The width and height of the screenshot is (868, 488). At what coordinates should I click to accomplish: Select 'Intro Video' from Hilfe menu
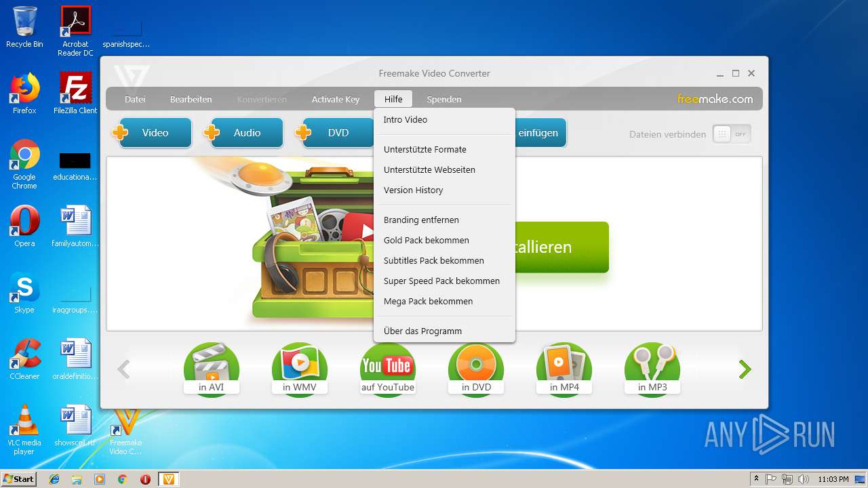[444, 119]
